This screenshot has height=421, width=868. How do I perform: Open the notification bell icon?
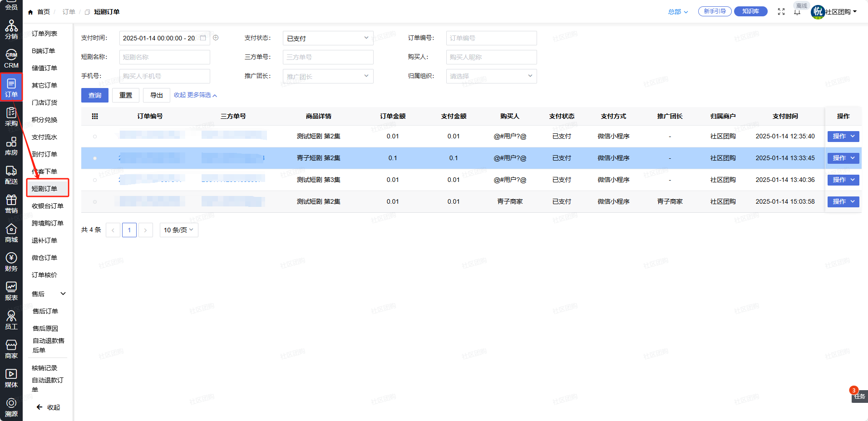(x=797, y=12)
